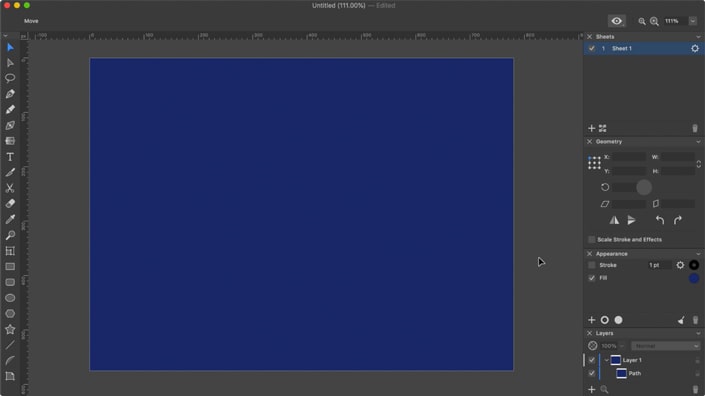This screenshot has height=396, width=705.
Task: Open the stroke color swatch
Action: pos(694,265)
